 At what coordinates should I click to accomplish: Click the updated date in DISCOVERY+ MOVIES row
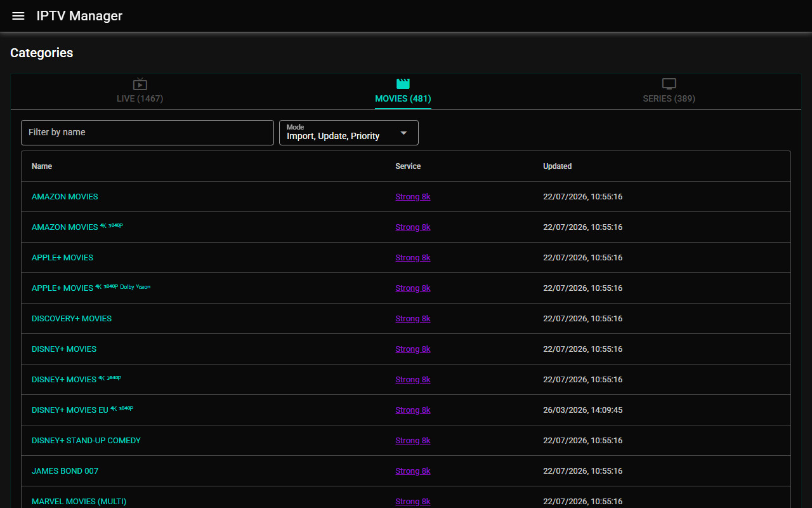pyautogui.click(x=583, y=319)
